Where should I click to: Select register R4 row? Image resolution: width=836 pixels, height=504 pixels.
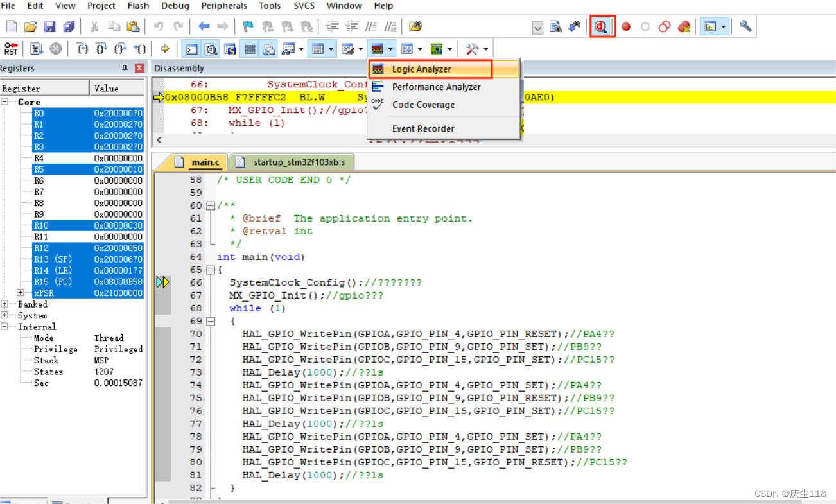[x=88, y=158]
